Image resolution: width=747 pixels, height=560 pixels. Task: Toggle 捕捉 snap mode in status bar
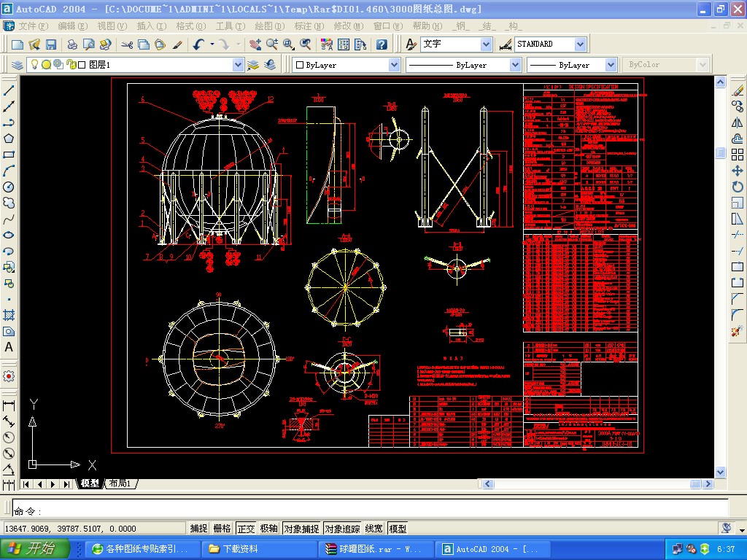point(198,529)
